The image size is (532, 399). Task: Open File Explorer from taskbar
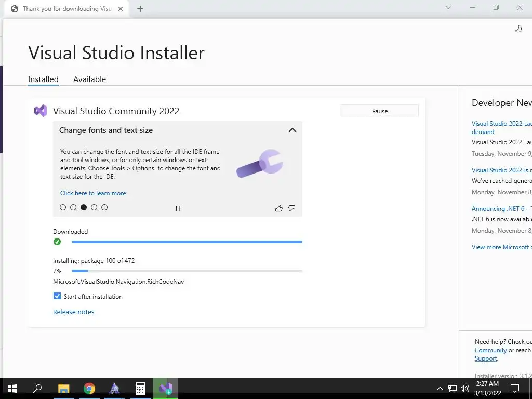(x=63, y=389)
